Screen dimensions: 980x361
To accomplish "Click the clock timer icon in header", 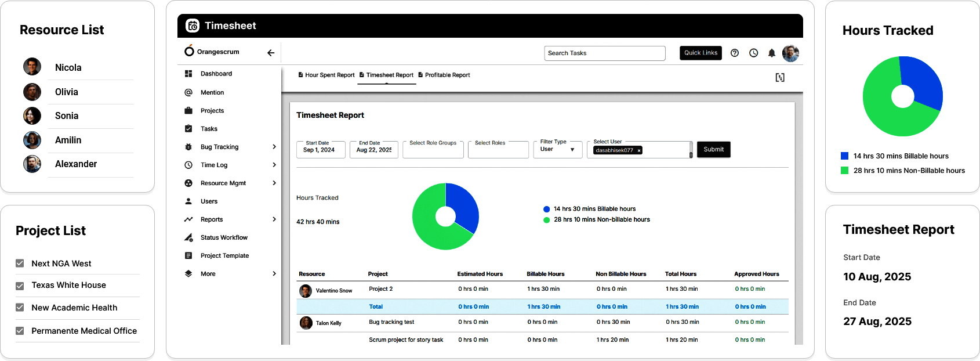I will pos(753,53).
